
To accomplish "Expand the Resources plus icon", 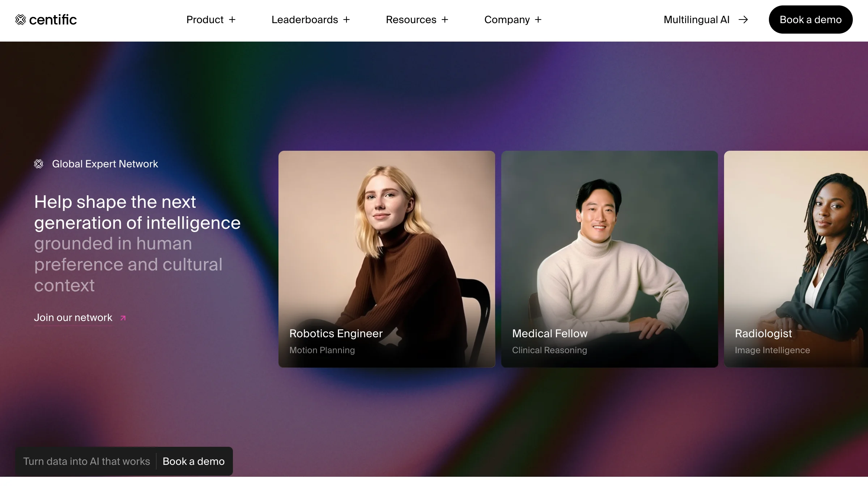I will point(445,20).
